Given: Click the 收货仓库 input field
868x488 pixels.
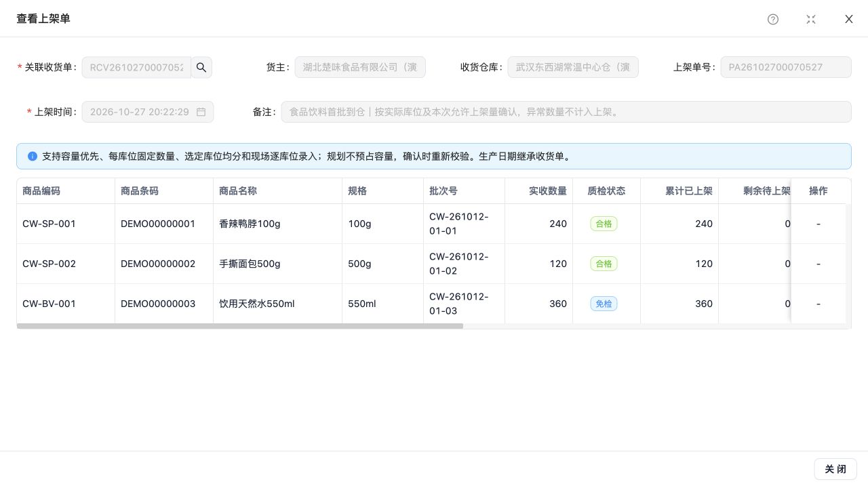Looking at the screenshot, I should pos(573,67).
